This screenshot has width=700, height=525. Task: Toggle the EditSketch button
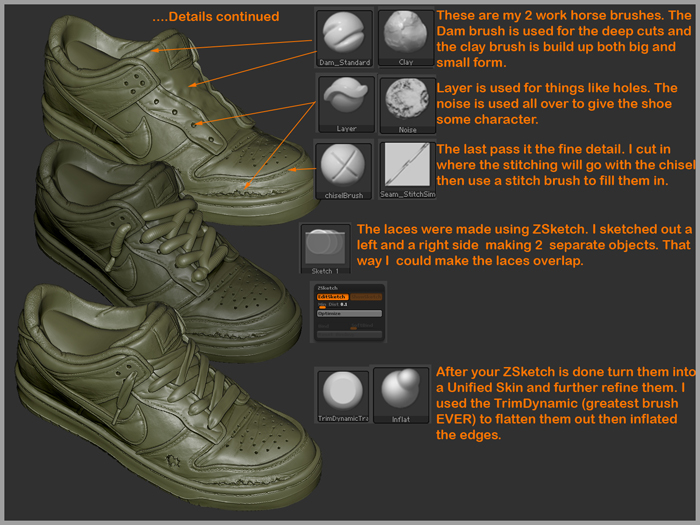tap(333, 297)
